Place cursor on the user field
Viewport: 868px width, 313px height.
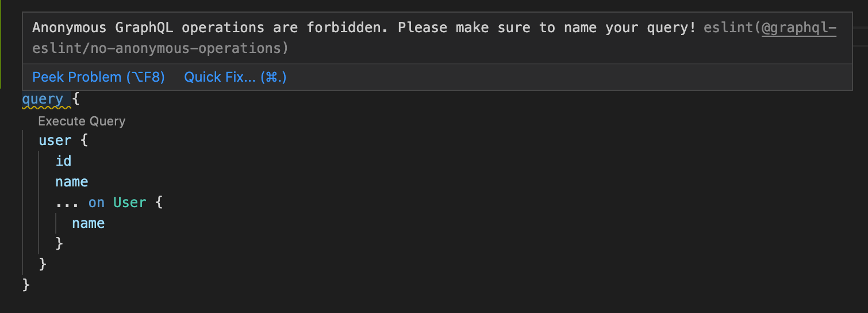click(55, 140)
